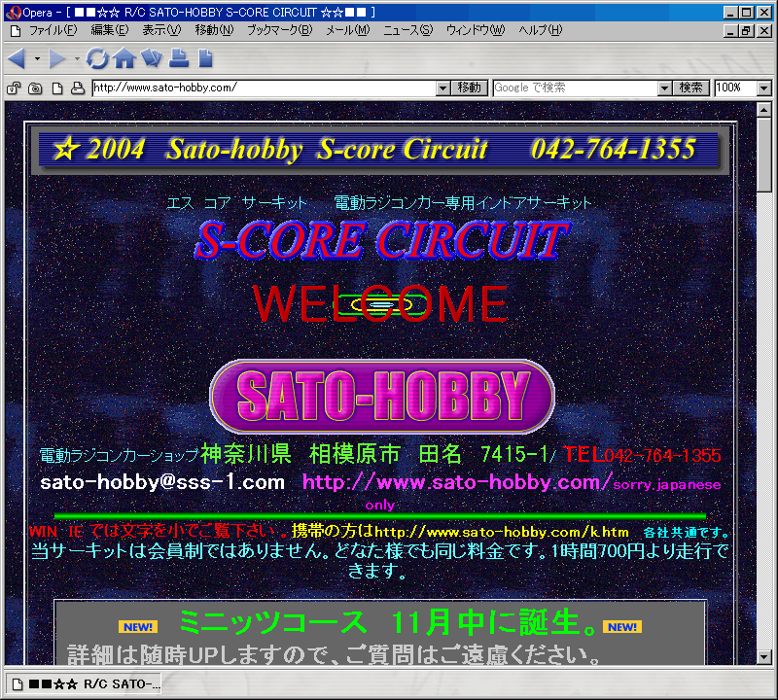Screen dimensions: 778x700
Task: Open the ヘルプ(H) menu
Action: pyautogui.click(x=541, y=30)
